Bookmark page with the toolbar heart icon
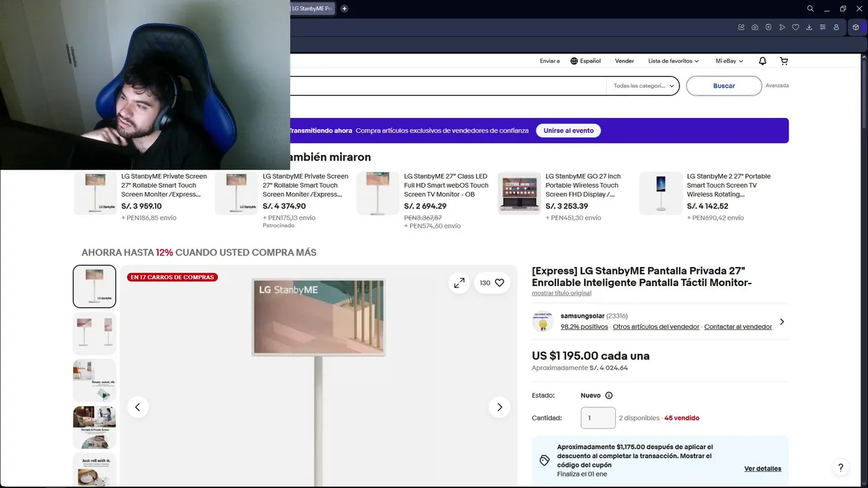Image resolution: width=868 pixels, height=488 pixels. (x=795, y=27)
